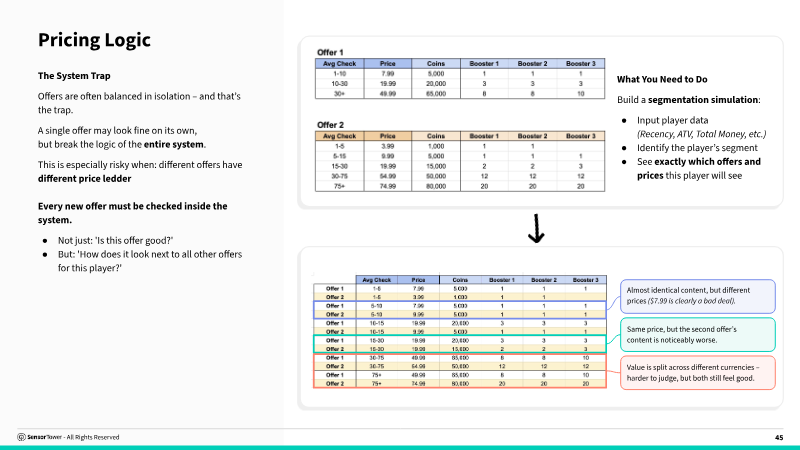Click the blue-outlined rows in the combined table
The width and height of the screenshot is (800, 450).
pos(461,311)
